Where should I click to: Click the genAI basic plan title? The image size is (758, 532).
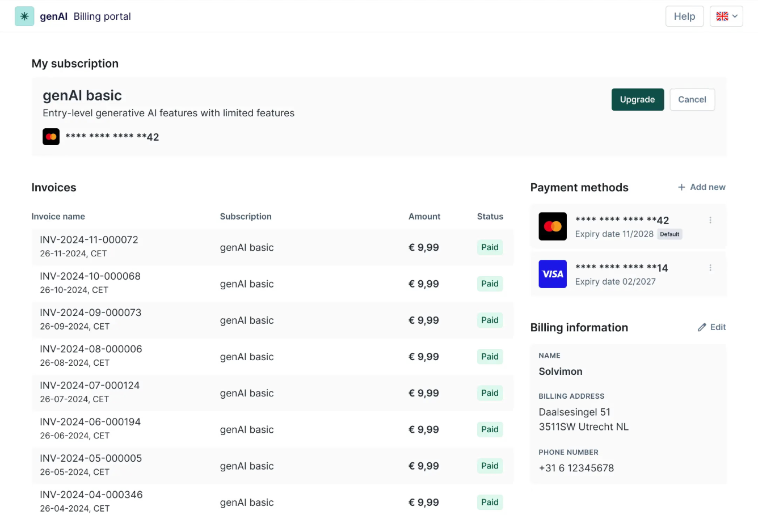82,95
